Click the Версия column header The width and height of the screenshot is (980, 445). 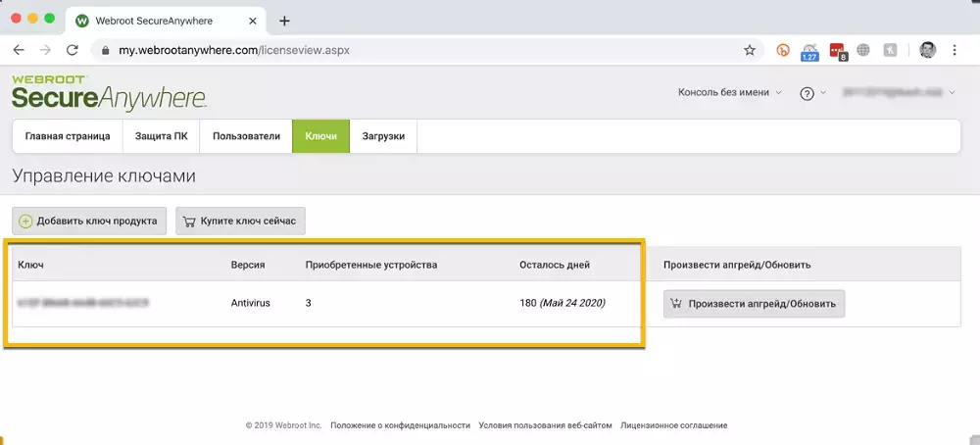tap(248, 265)
